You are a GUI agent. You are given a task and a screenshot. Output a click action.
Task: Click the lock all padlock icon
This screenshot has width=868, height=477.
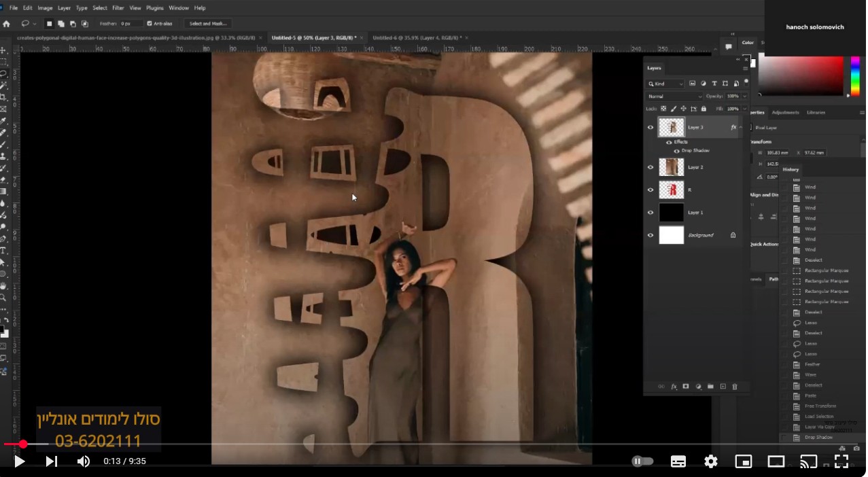[x=704, y=109]
